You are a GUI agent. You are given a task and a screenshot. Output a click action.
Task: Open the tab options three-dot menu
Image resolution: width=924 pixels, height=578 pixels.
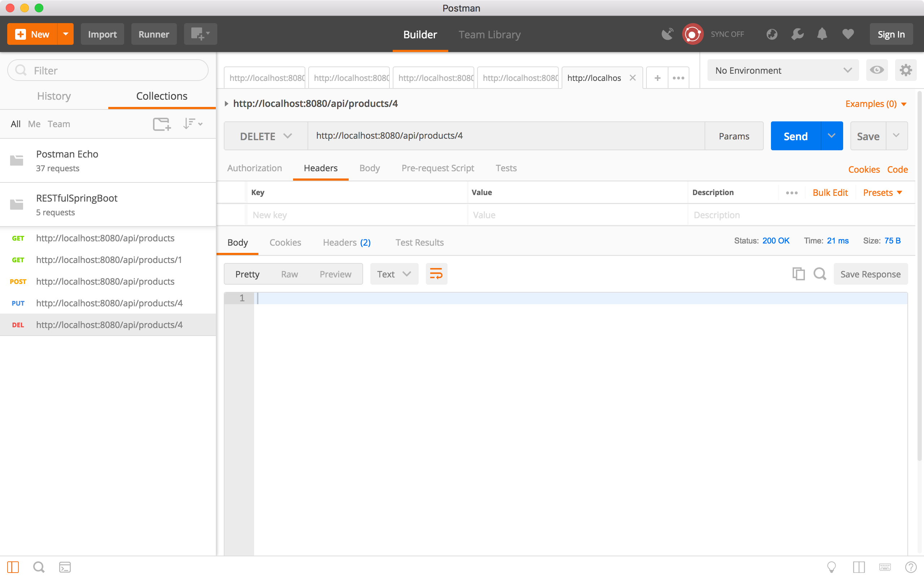pos(679,78)
